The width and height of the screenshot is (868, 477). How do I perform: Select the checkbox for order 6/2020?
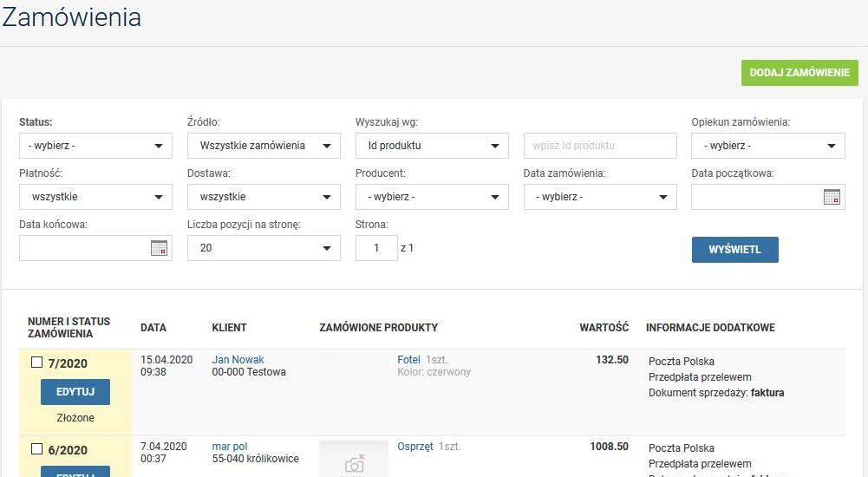pos(37,449)
